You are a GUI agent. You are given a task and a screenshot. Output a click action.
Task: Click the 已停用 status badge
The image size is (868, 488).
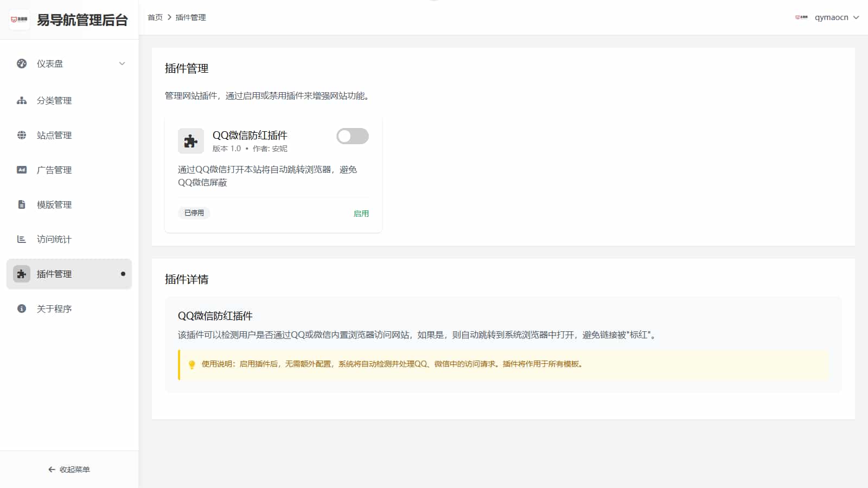(194, 213)
